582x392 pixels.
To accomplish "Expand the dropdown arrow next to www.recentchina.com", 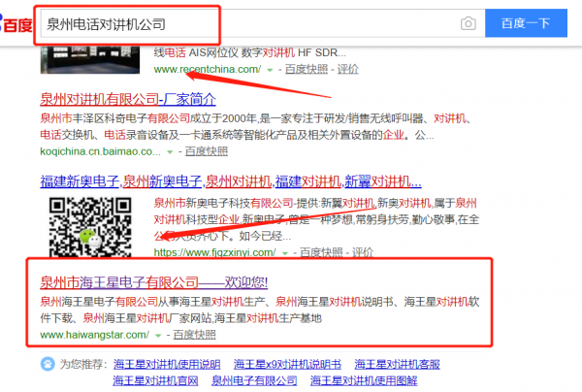I will point(269,71).
